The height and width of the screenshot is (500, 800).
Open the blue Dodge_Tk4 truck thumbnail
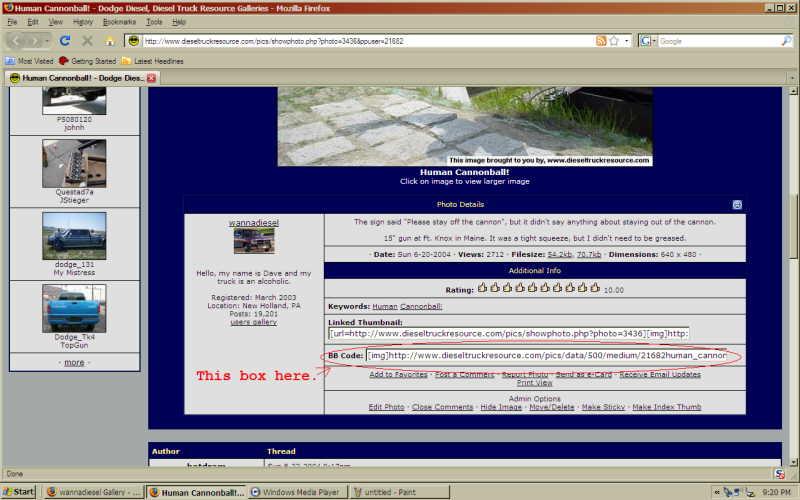click(74, 309)
